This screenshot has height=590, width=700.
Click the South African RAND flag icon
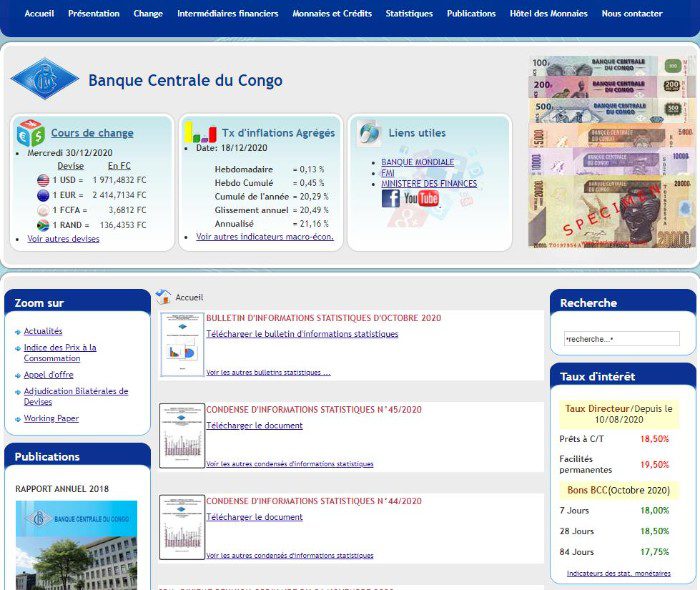(43, 225)
